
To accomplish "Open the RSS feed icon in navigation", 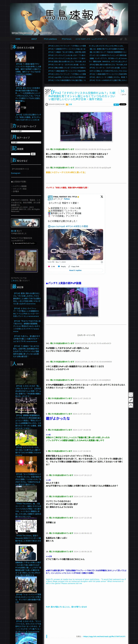I will click(126, 39).
